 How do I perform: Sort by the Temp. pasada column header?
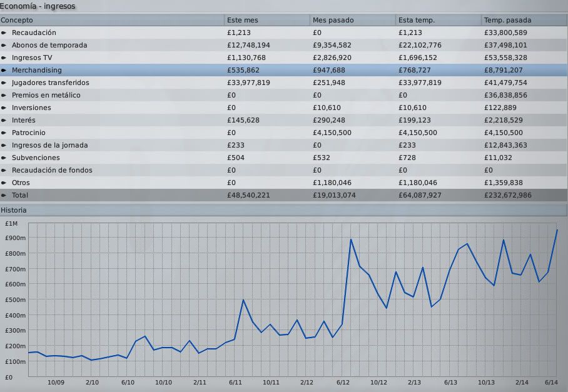coord(524,20)
